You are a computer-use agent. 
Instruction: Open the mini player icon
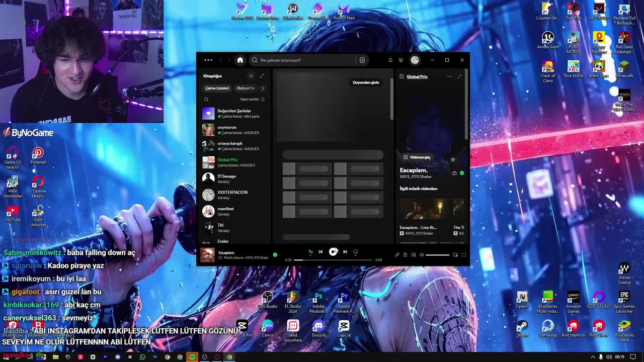click(455, 255)
